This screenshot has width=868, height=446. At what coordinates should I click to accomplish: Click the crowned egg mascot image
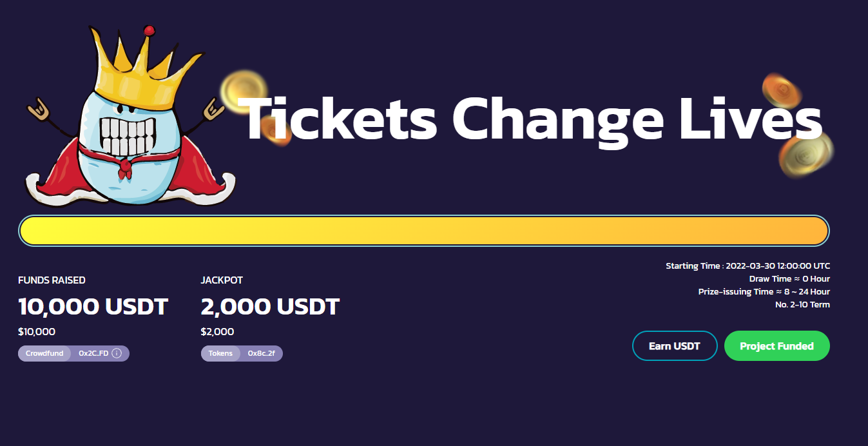tap(129, 116)
